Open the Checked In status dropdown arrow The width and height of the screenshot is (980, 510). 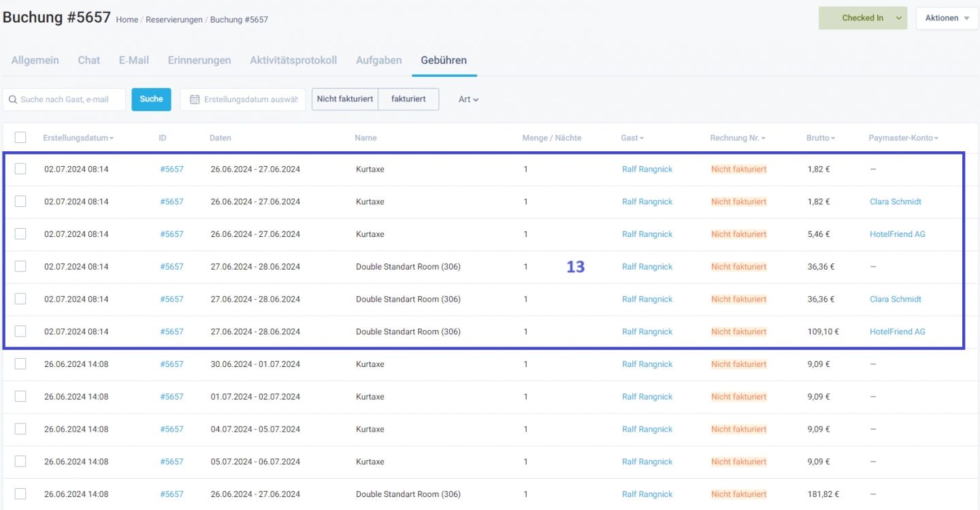pos(899,18)
